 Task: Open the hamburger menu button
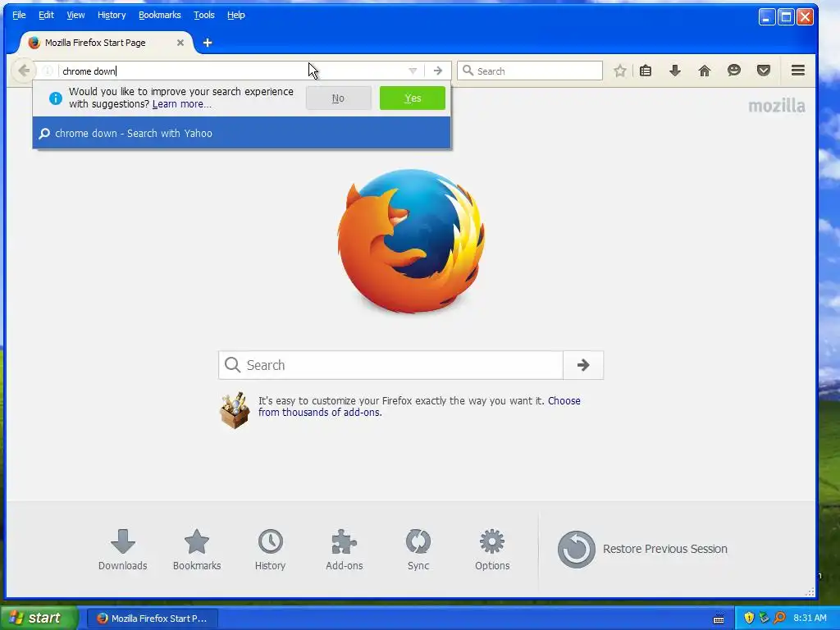pyautogui.click(x=797, y=71)
